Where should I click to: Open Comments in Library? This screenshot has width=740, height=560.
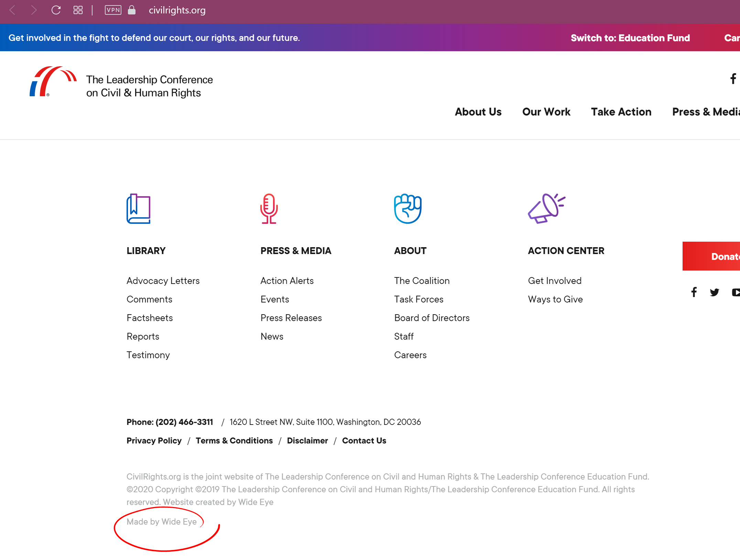(149, 299)
